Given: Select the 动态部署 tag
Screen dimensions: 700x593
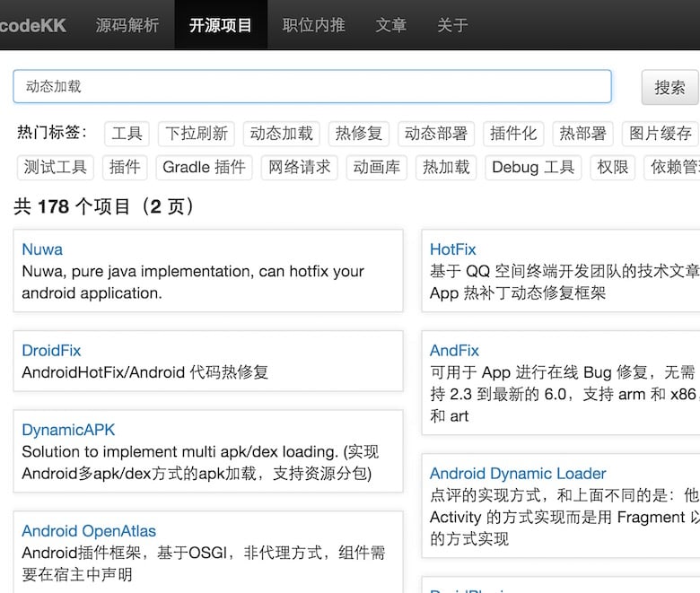Looking at the screenshot, I should pos(436,134).
